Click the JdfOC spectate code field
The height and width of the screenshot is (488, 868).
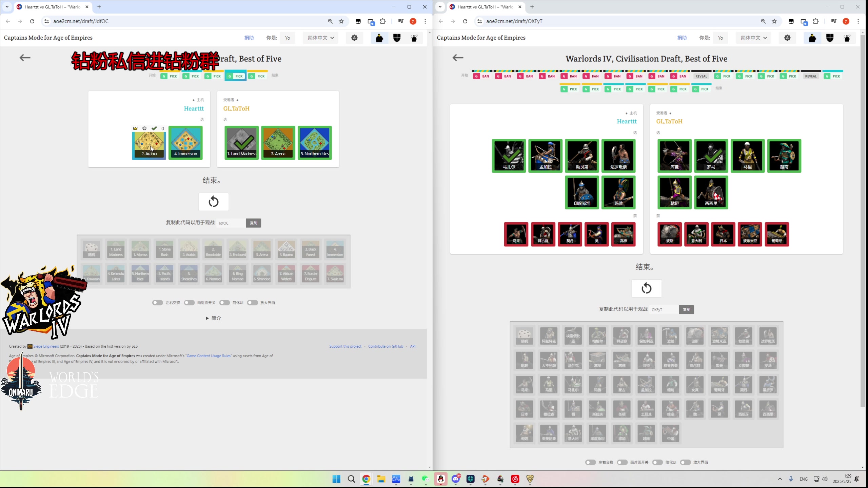231,223
